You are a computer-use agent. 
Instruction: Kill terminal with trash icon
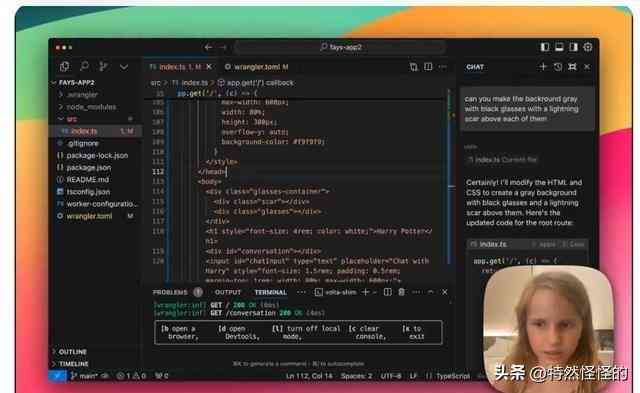[x=402, y=292]
